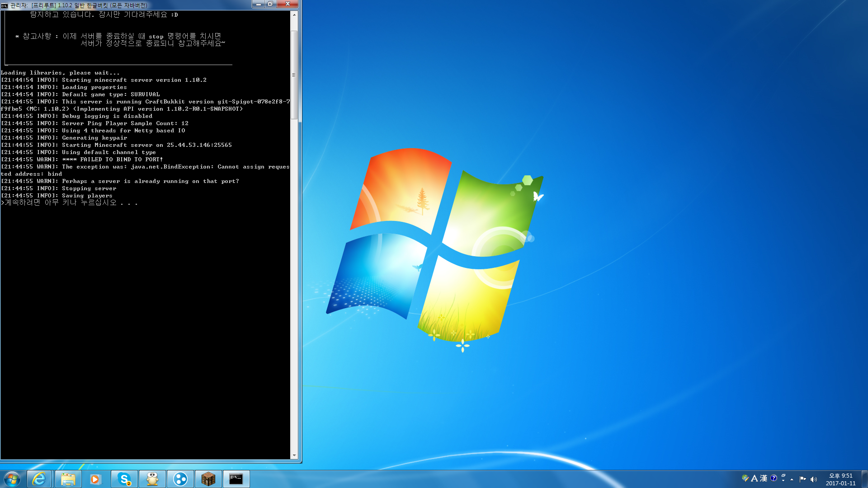This screenshot has height=488, width=868.
Task: Open the penguin mascot app on taskbar
Action: [152, 479]
